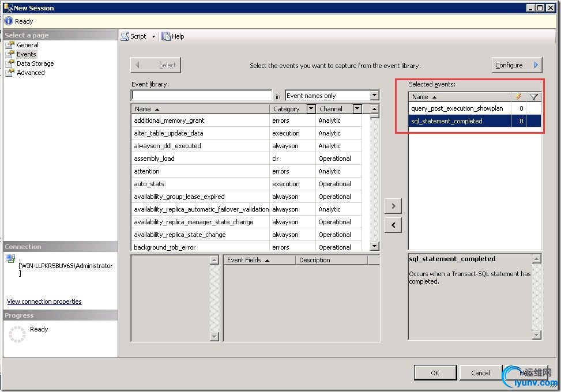Click the Select back button
The height and width of the screenshot is (392, 561).
coord(156,65)
